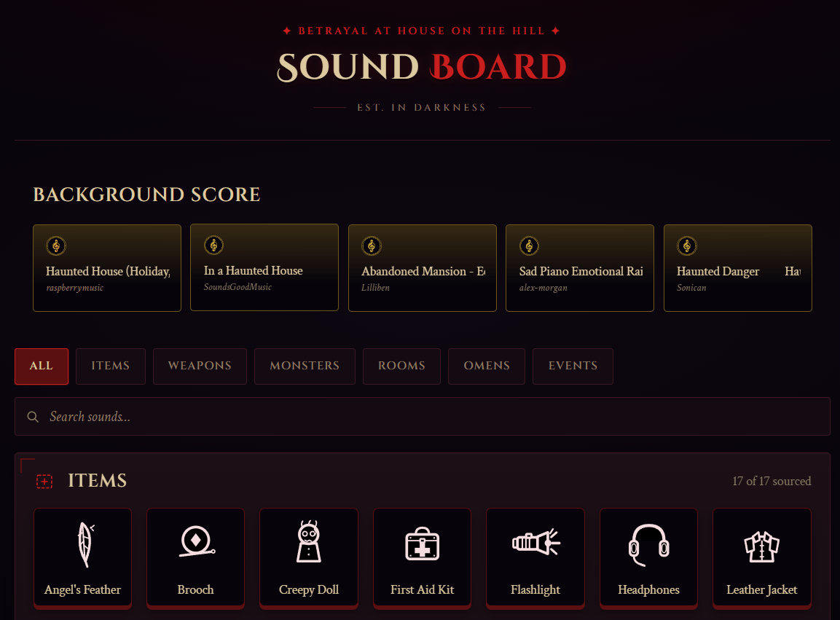The image size is (840, 620).
Task: Click the treble clef icon on In a Haunted House card
Action: (x=213, y=246)
